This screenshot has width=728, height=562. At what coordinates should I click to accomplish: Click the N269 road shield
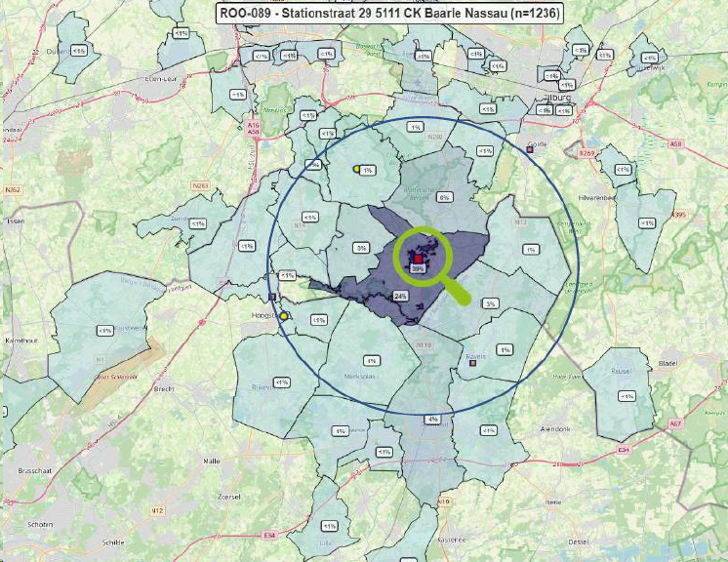click(x=586, y=153)
